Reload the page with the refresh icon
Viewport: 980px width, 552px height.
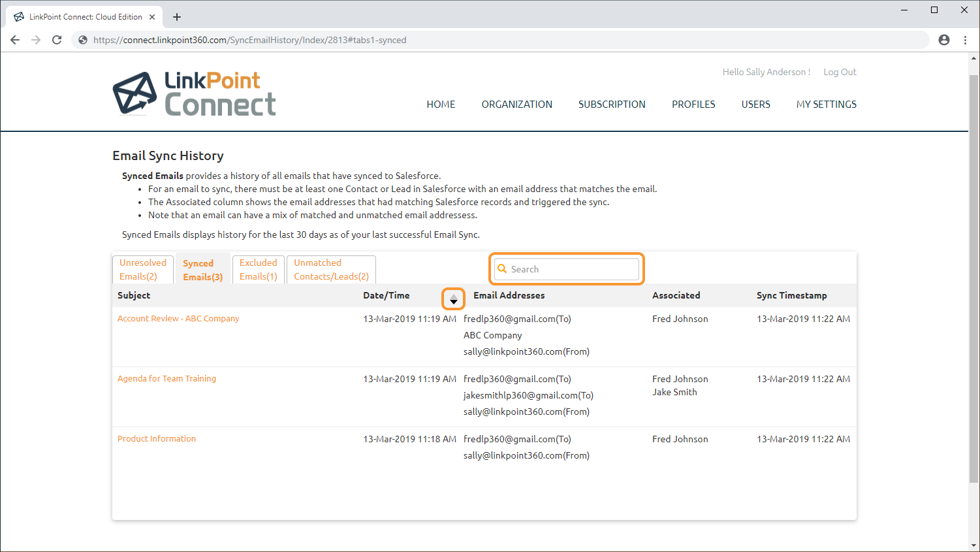(x=57, y=40)
